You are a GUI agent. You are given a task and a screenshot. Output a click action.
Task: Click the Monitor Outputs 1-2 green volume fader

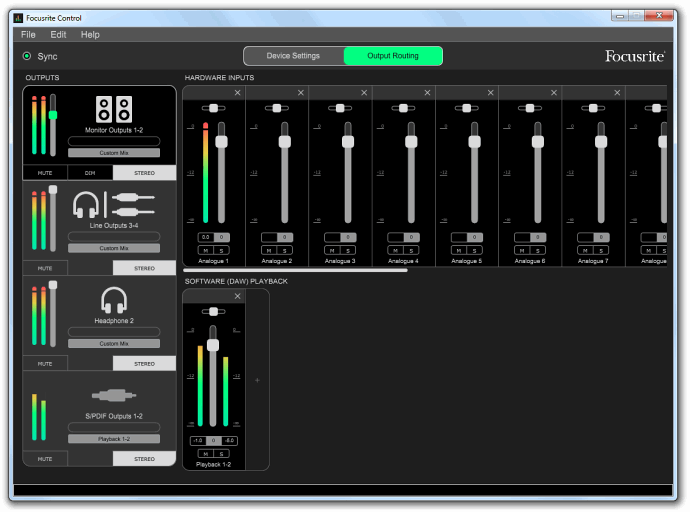[53, 115]
